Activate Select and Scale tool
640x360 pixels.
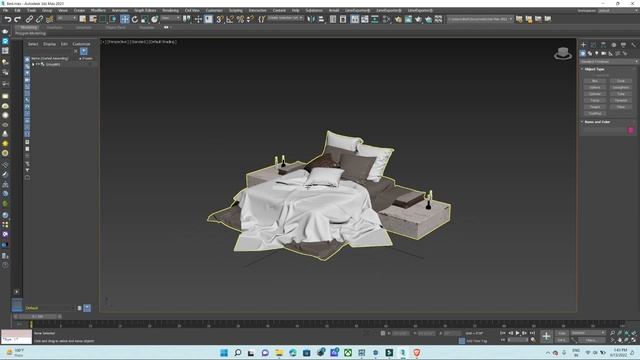click(x=144, y=19)
